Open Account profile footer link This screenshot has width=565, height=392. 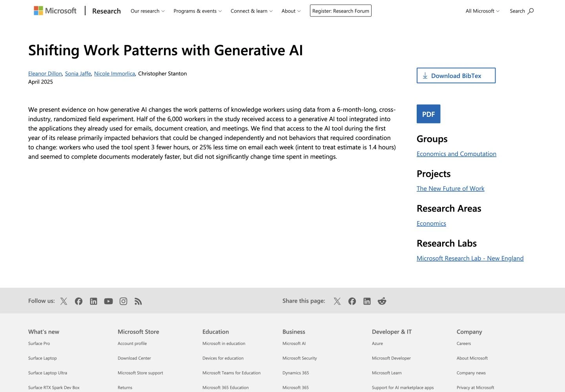coord(132,343)
